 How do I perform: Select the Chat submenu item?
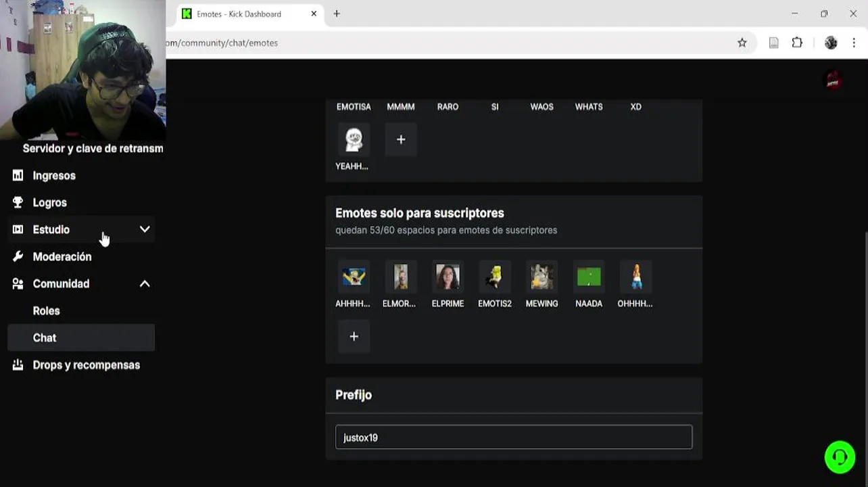point(81,338)
